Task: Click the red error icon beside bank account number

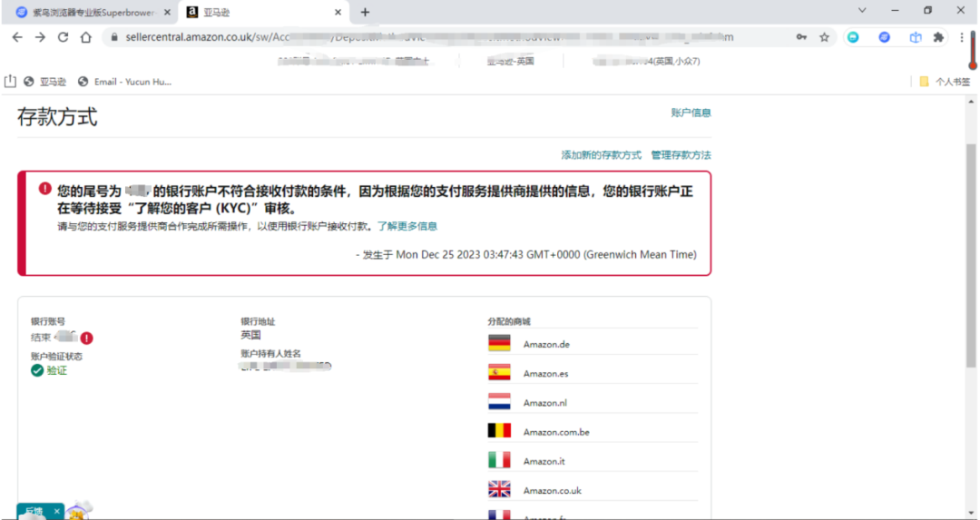Action: coord(87,338)
